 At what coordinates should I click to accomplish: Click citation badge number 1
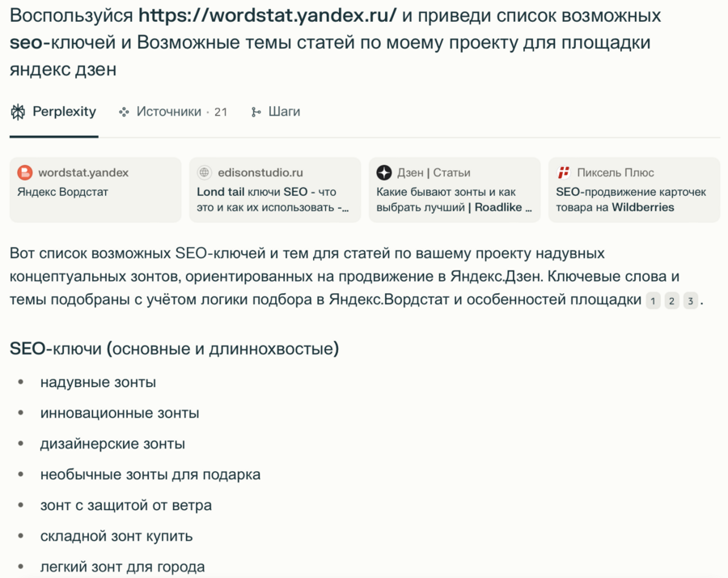pos(654,301)
